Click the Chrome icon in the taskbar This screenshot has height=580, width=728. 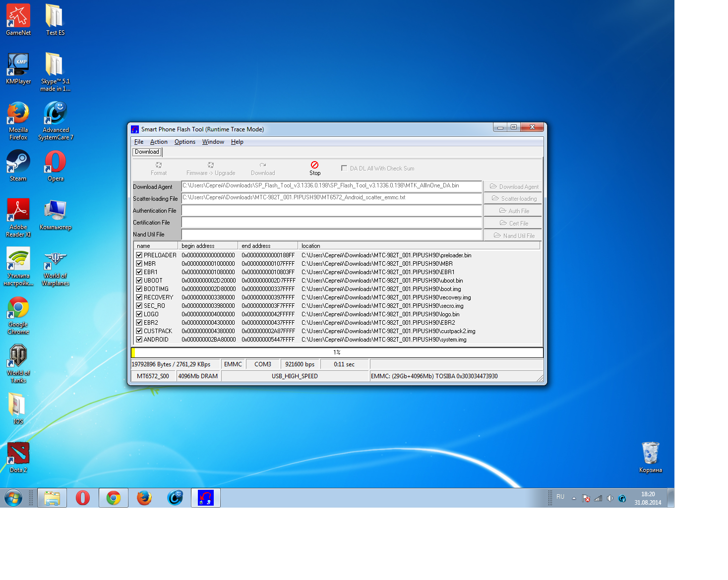tap(114, 498)
